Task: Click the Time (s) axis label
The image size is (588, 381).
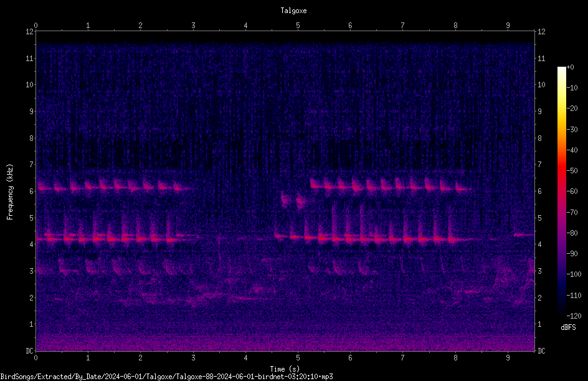Action: (x=285, y=369)
